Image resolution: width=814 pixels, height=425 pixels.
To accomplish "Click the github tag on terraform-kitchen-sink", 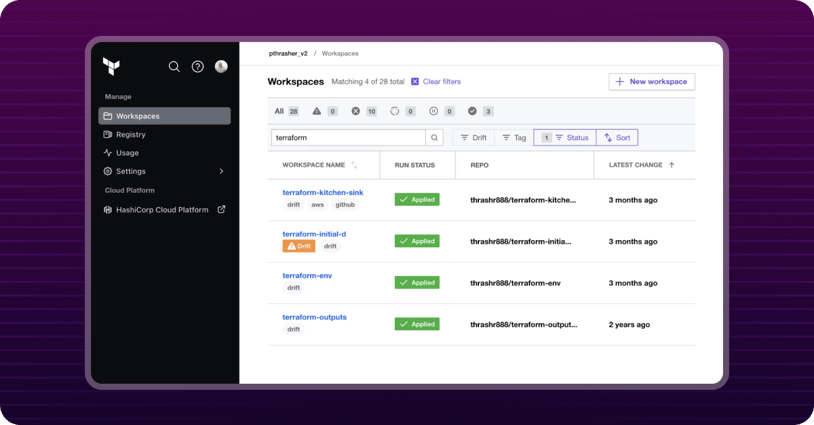I will (x=345, y=204).
